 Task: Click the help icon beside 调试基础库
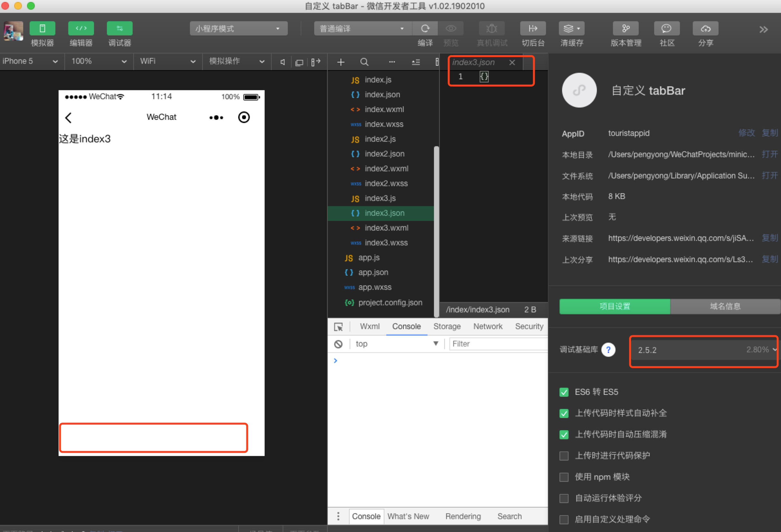(608, 350)
